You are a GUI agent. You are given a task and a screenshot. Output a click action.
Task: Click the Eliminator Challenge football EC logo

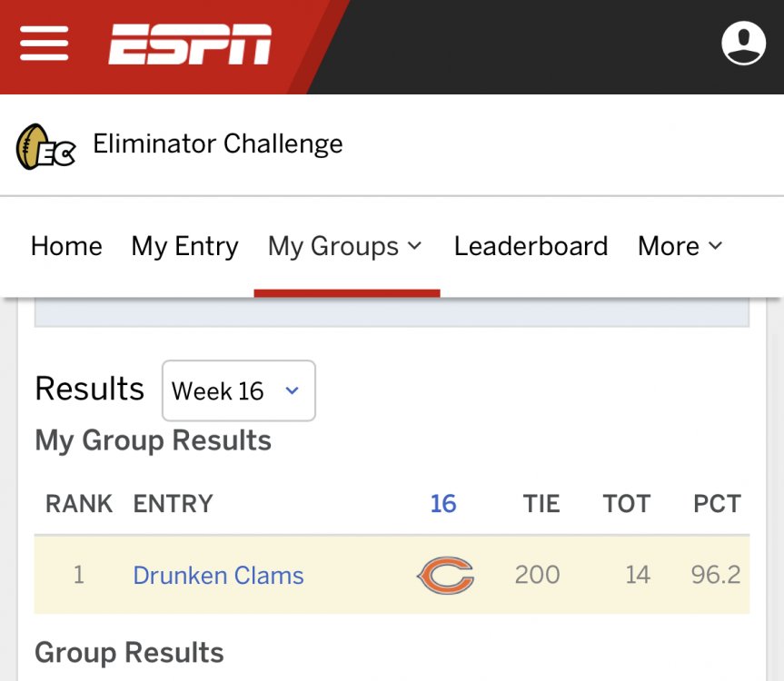(x=45, y=146)
